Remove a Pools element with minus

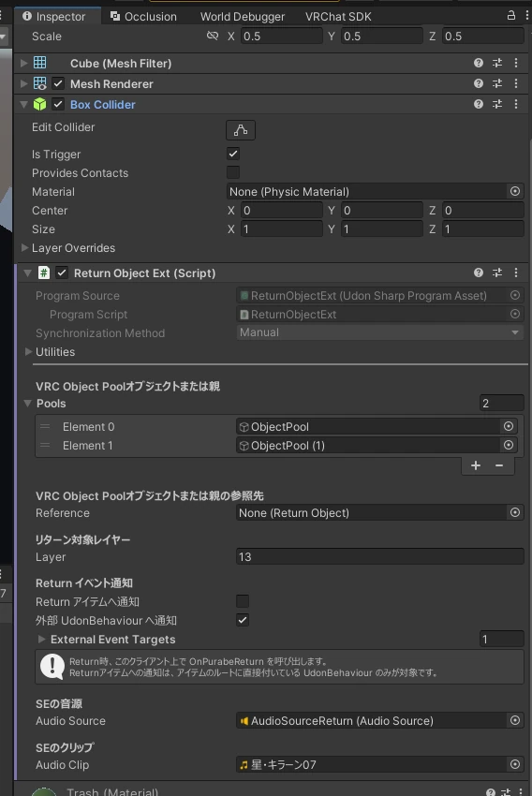[499, 465]
